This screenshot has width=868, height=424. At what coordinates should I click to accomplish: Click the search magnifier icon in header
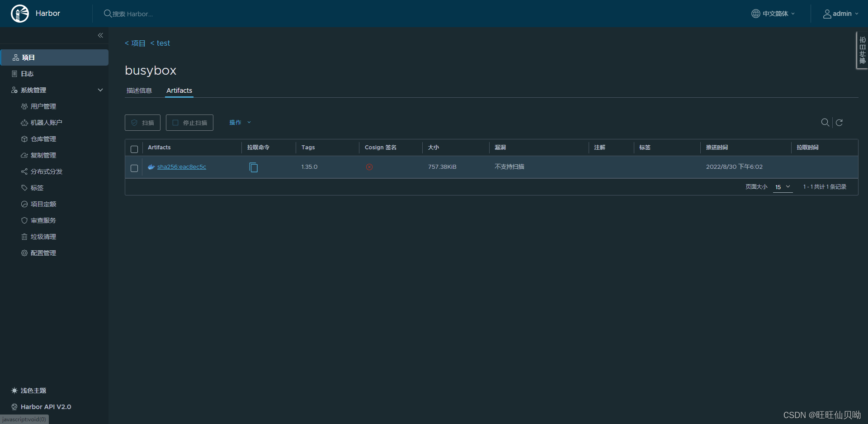pos(108,14)
